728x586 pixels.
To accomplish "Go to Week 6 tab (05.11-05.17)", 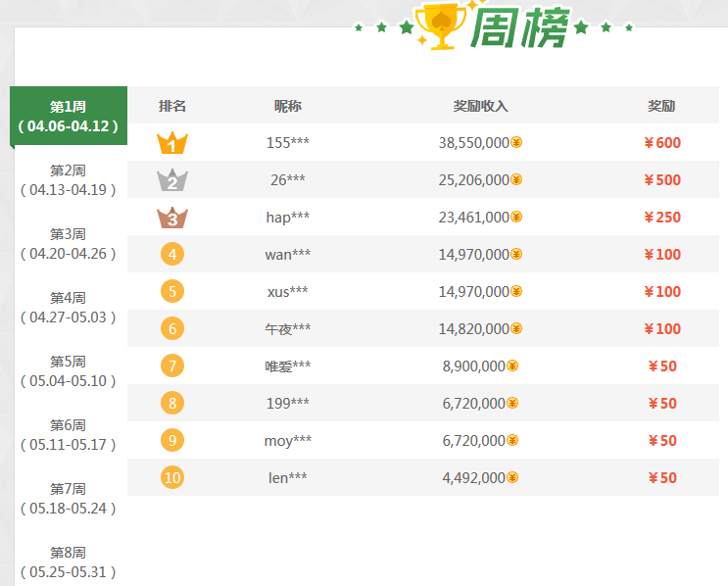I will point(69,435).
